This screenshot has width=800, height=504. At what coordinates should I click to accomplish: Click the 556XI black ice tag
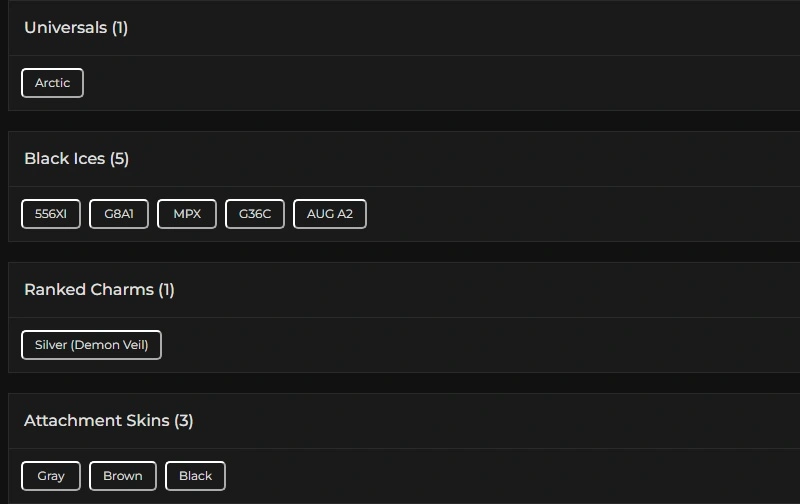pyautogui.click(x=51, y=214)
